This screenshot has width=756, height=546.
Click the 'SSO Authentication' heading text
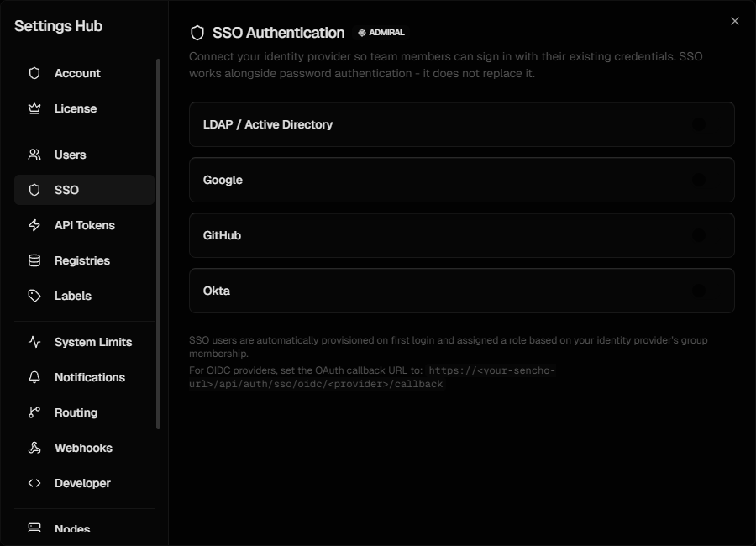[279, 33]
